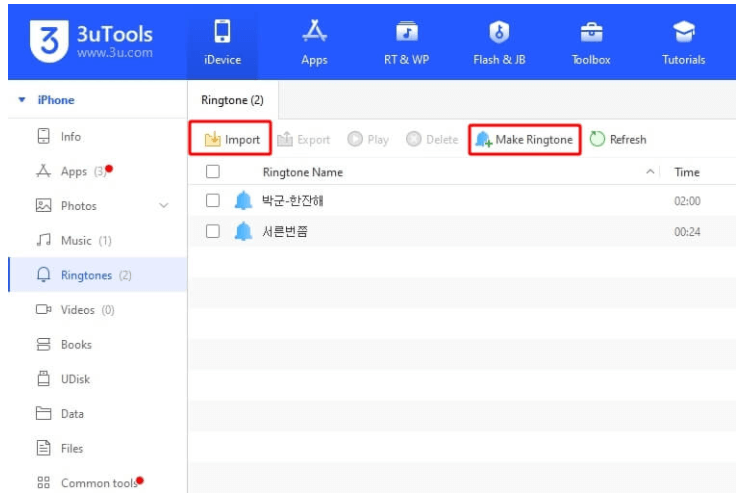Select Music (1) in the sidebar
This screenshot has height=497, width=744.
coord(97,241)
